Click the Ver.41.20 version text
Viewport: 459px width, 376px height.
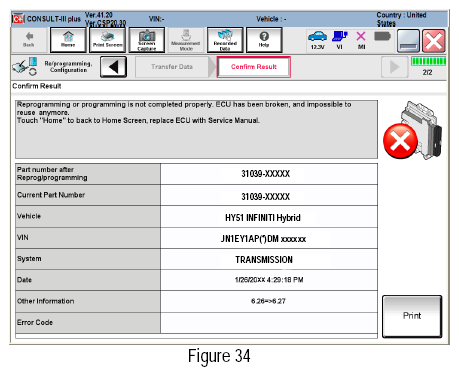coord(99,15)
